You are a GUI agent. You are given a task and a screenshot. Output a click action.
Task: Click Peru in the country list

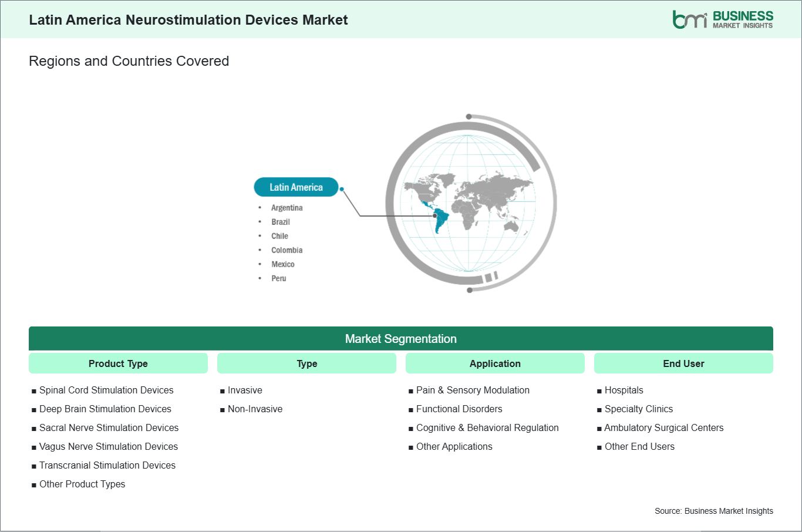tap(279, 278)
